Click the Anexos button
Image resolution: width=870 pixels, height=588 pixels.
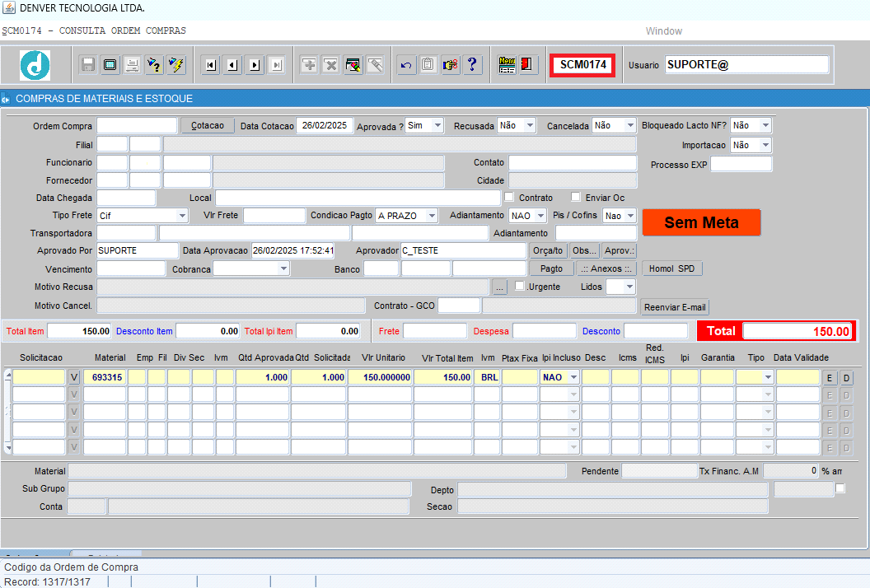(x=606, y=268)
